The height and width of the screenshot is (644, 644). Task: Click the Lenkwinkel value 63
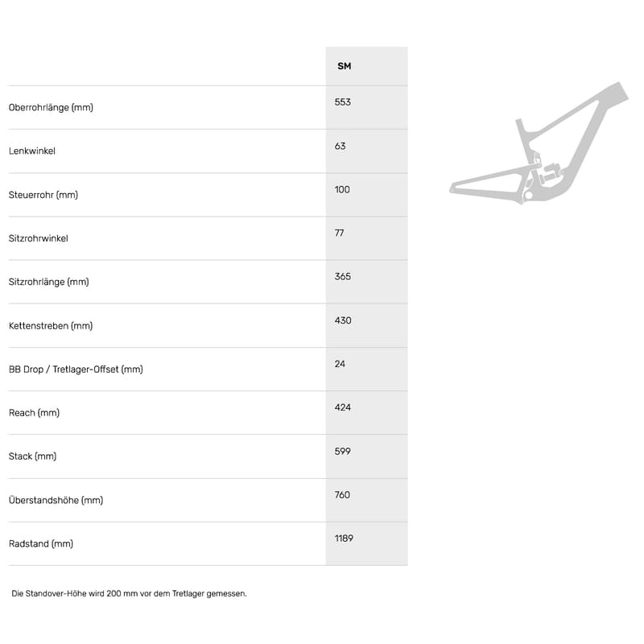tap(340, 146)
